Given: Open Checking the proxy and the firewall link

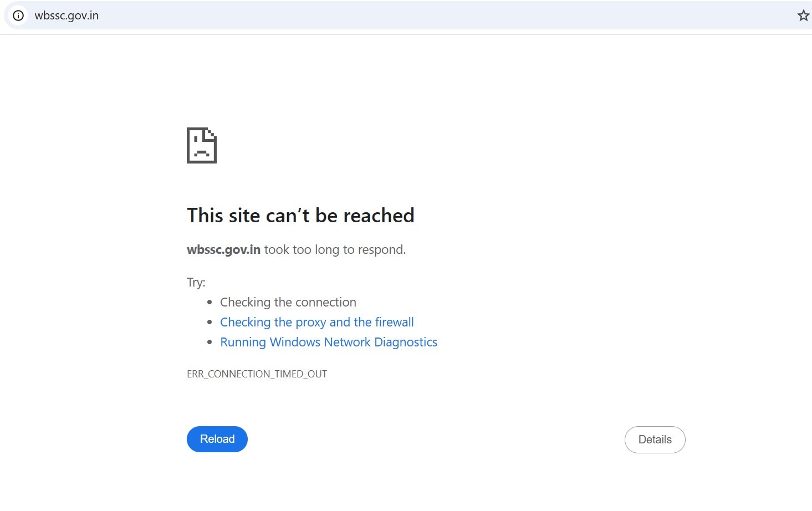Looking at the screenshot, I should click(317, 322).
